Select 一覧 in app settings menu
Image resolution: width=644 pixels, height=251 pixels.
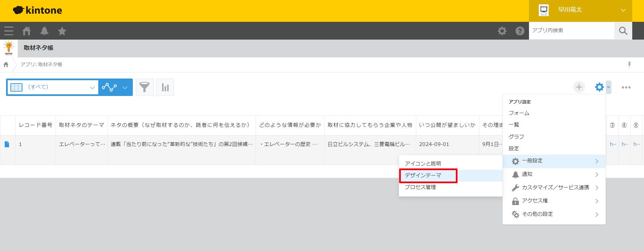pyautogui.click(x=514, y=125)
